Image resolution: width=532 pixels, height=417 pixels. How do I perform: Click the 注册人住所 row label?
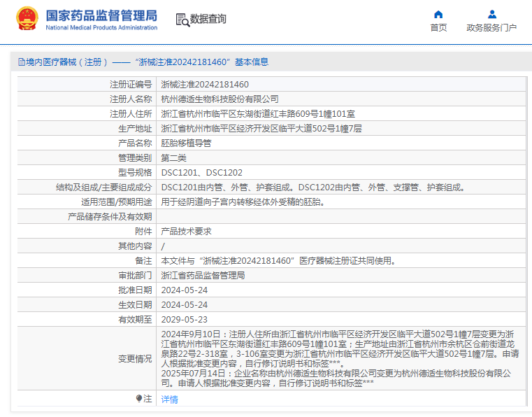131,114
